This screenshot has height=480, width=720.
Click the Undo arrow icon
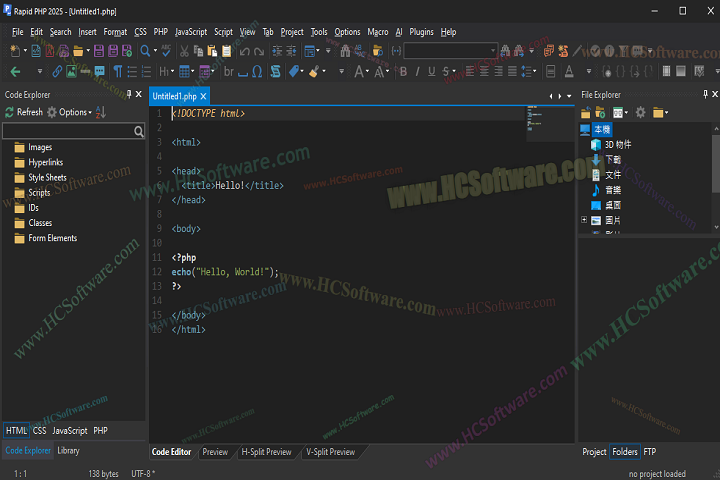click(245, 51)
